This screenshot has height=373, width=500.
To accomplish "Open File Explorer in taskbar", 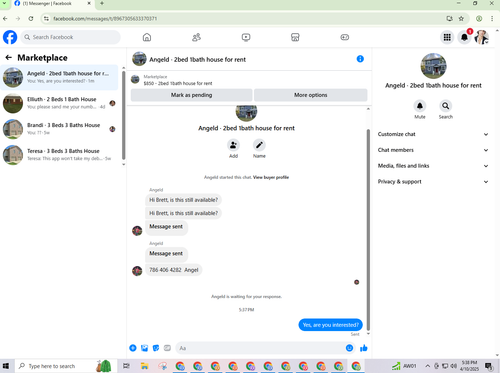I will click(x=144, y=366).
